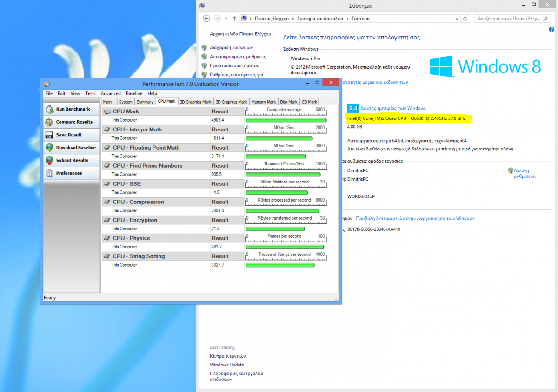Click the Σύστημα breadcrumb in the address bar
This screenshot has width=558, height=392.
click(x=361, y=19)
